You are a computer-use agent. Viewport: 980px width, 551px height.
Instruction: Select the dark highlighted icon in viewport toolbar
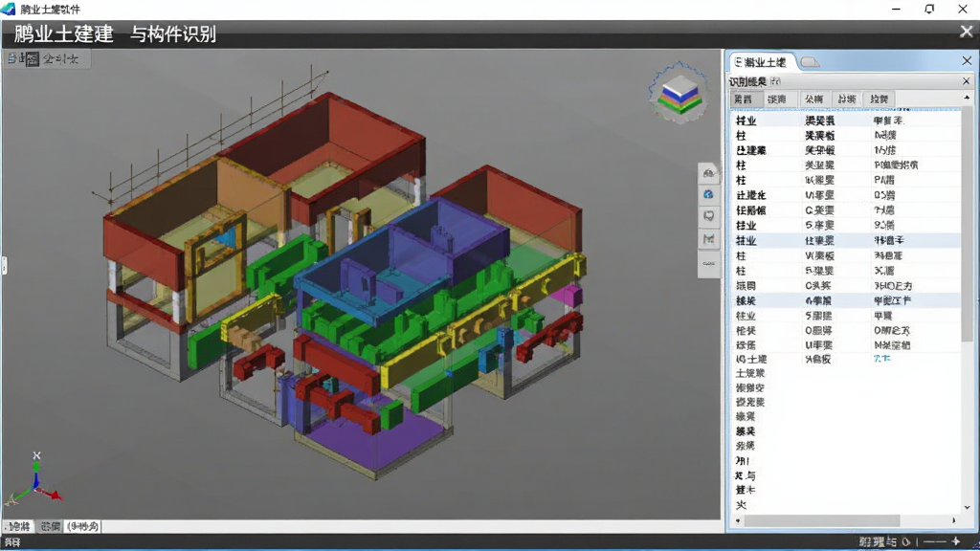(32, 59)
